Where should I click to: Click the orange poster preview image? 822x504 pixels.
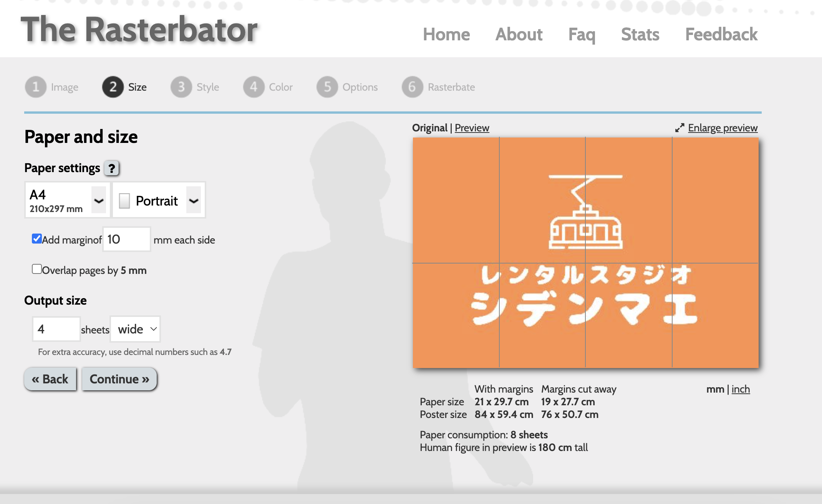tap(585, 252)
